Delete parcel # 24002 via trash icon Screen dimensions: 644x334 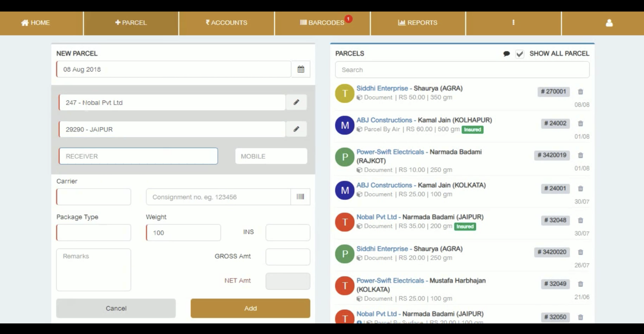point(581,123)
